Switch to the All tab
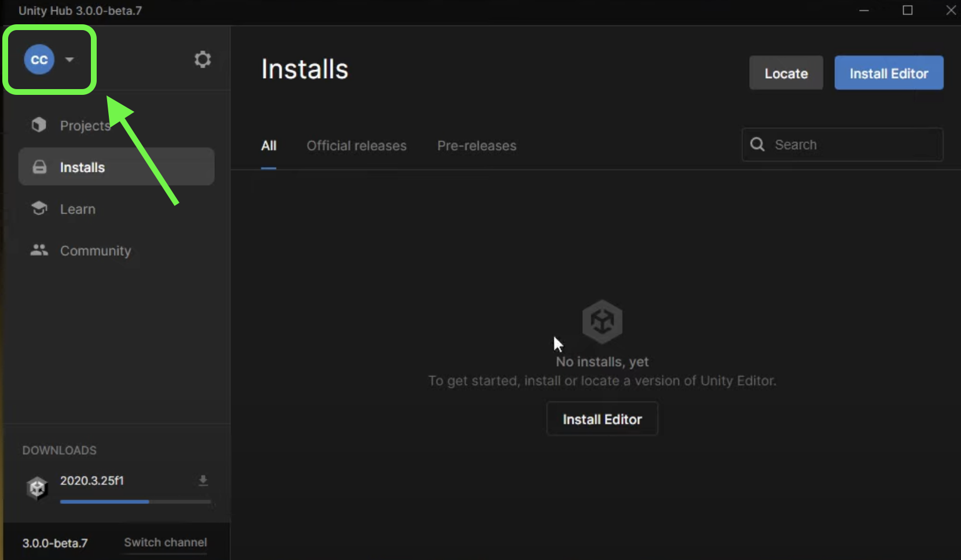 (269, 146)
